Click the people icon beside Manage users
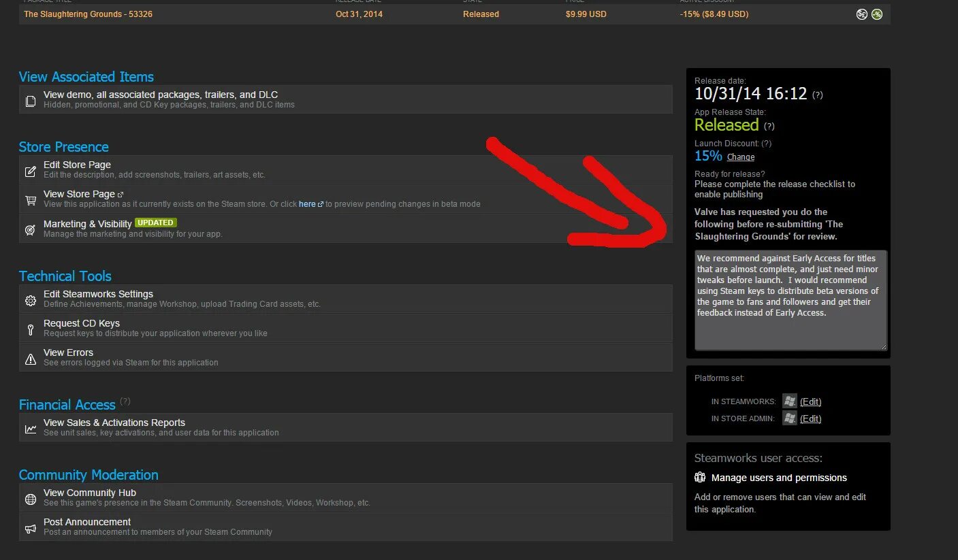This screenshot has width=958, height=560. click(700, 478)
